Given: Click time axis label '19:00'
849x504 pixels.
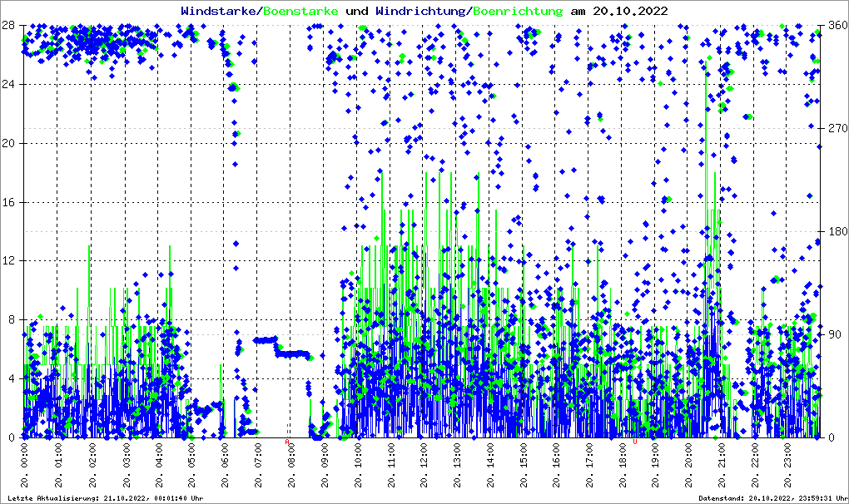Looking at the screenshot, I should [x=656, y=457].
